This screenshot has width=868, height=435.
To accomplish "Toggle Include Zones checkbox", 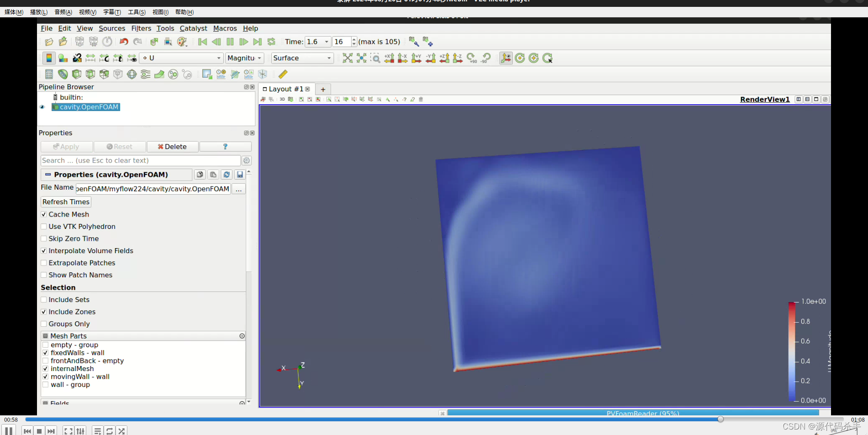I will [44, 312].
